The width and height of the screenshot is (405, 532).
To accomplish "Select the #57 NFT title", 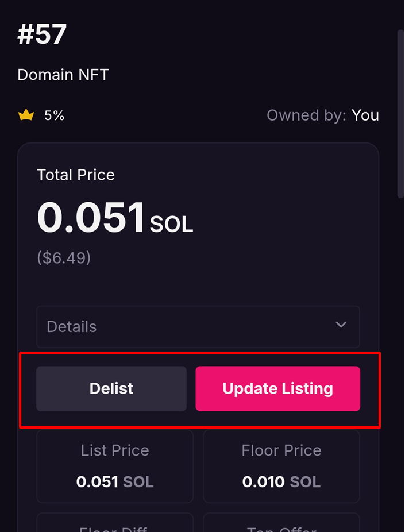I will tap(42, 34).
